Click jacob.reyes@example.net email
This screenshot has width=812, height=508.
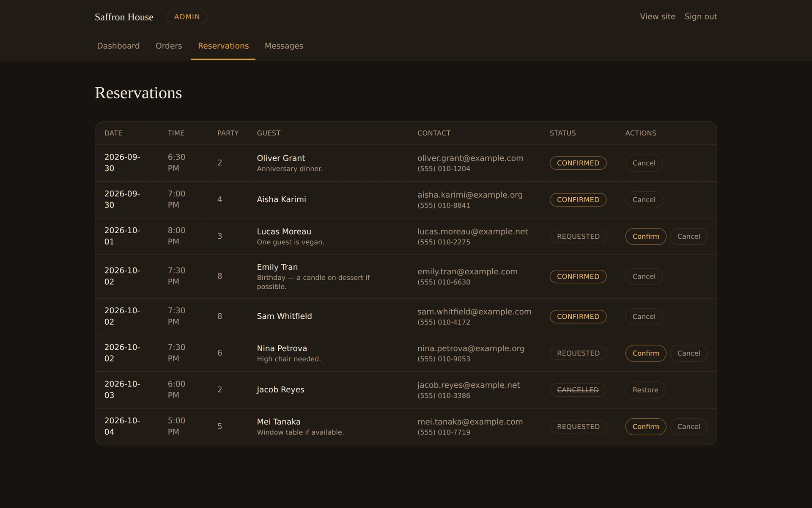[x=469, y=385]
